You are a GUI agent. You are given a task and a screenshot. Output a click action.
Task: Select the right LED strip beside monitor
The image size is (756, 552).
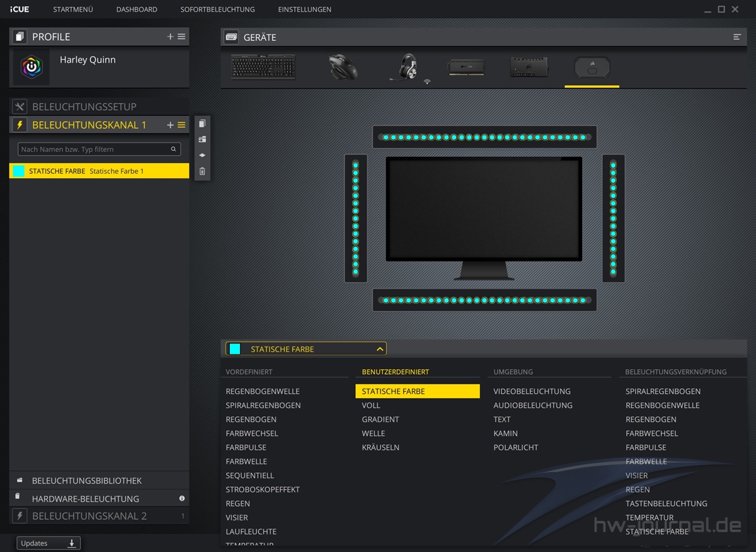click(613, 219)
